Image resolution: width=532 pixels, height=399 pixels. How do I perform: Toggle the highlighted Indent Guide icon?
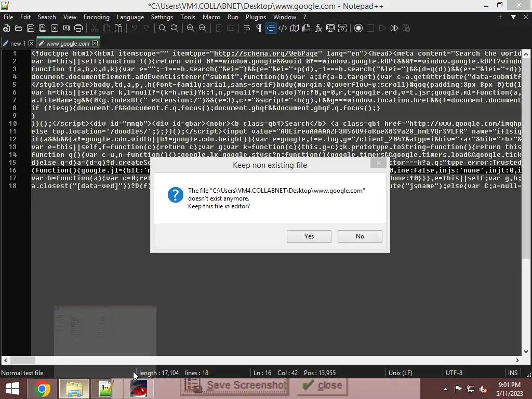pos(271,28)
